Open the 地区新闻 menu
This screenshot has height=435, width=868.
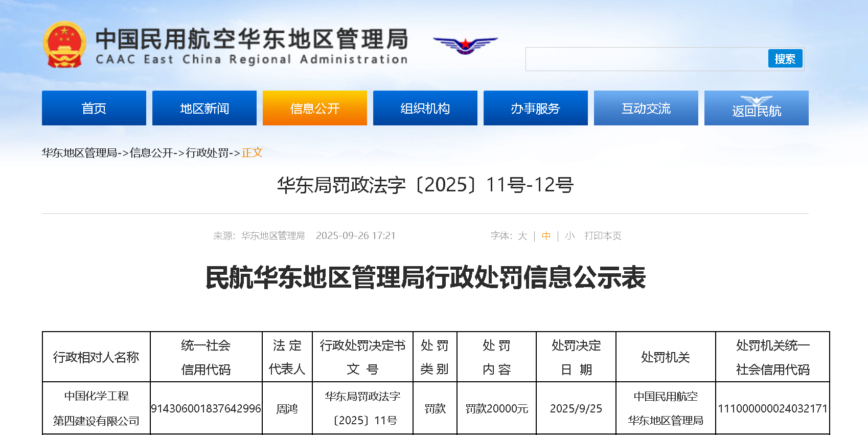204,108
